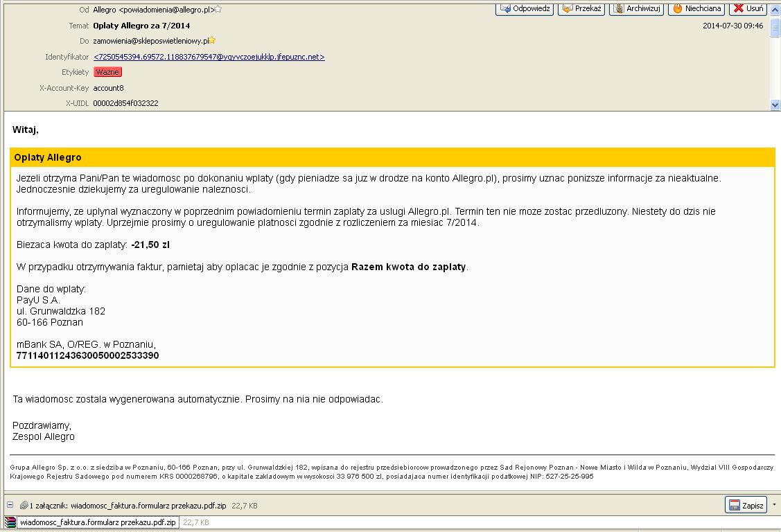
Task: Click the "X-UIDL" header label
Action: tap(77, 103)
